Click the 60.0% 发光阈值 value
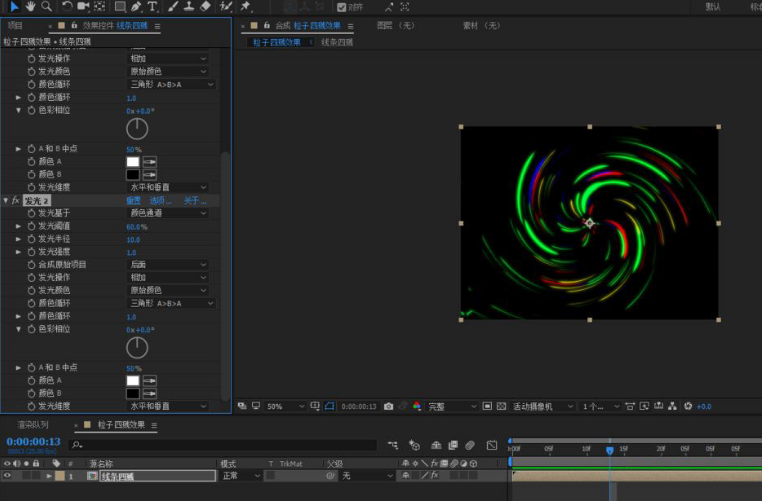 click(x=137, y=226)
